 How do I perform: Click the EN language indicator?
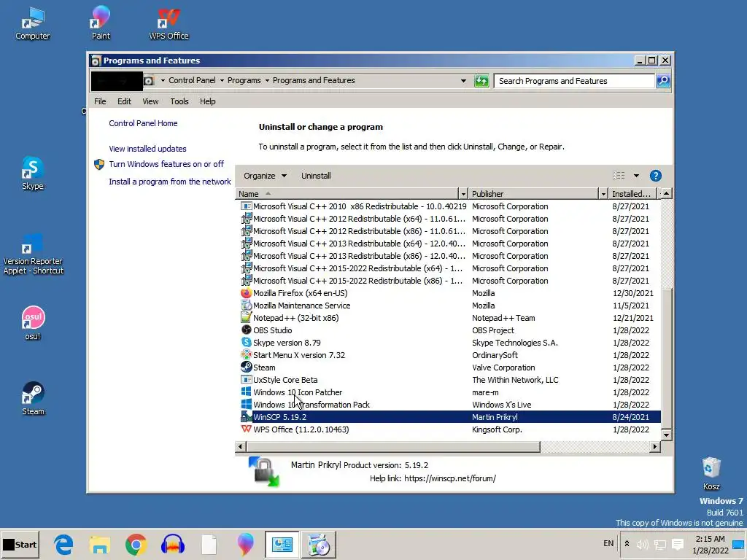pos(608,543)
